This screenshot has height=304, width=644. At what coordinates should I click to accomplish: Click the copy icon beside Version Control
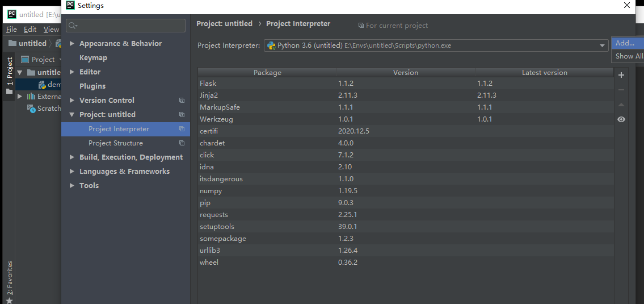click(182, 101)
